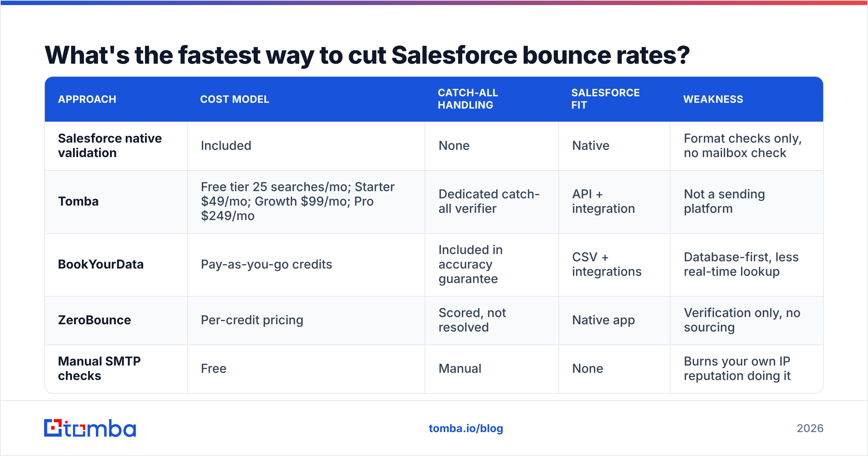Open the tomba.io/blog link
Screen dimensions: 868x456
[x=466, y=428]
